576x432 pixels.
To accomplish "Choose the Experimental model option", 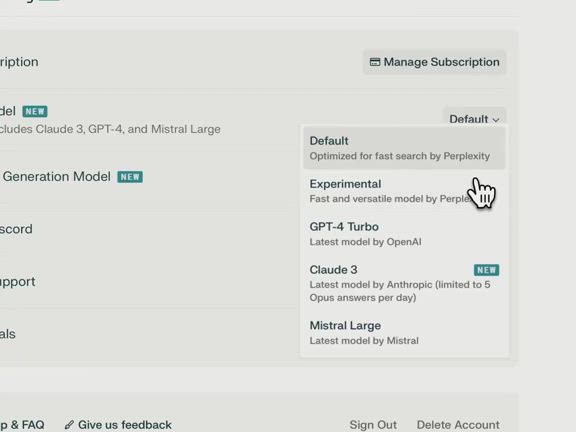I will tap(404, 191).
